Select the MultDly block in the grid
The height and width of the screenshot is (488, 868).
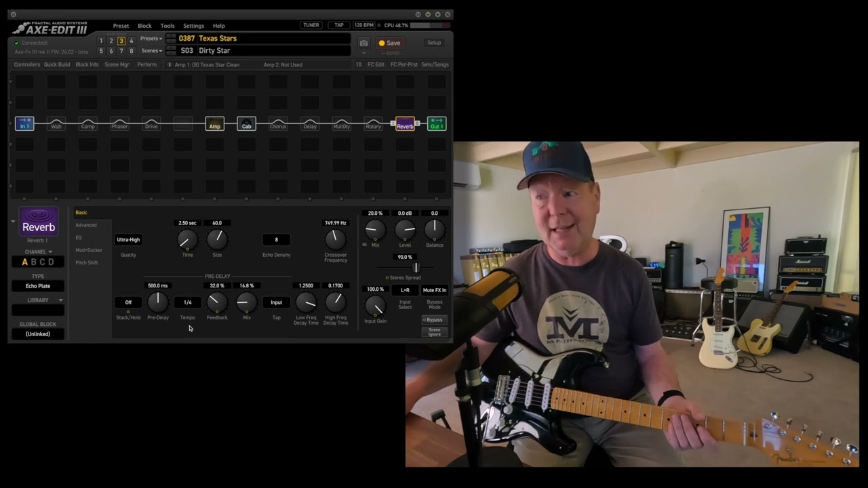coord(342,124)
